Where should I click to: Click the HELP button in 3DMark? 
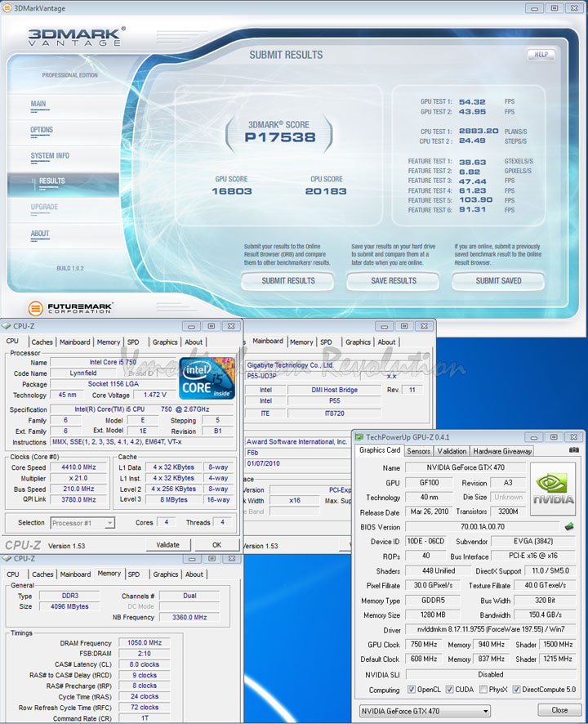pyautogui.click(x=541, y=55)
